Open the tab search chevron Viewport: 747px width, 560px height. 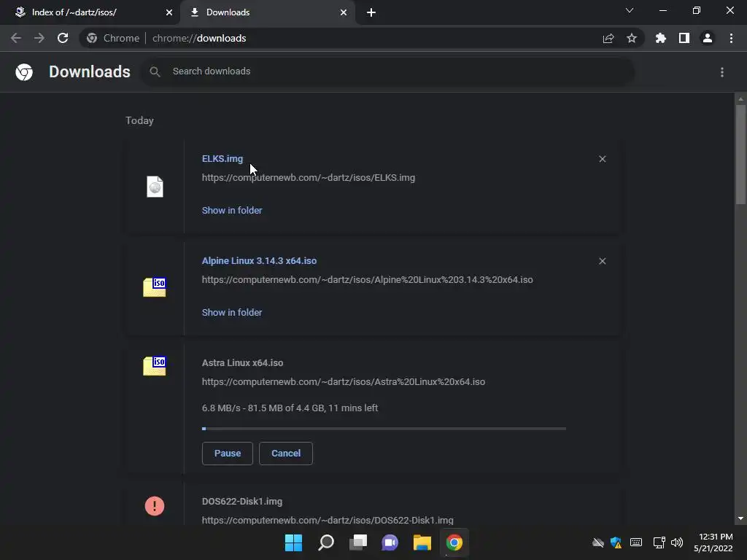(630, 10)
